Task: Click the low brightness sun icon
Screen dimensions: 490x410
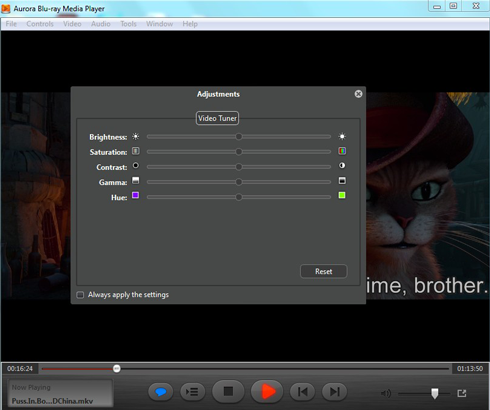Action: point(135,136)
